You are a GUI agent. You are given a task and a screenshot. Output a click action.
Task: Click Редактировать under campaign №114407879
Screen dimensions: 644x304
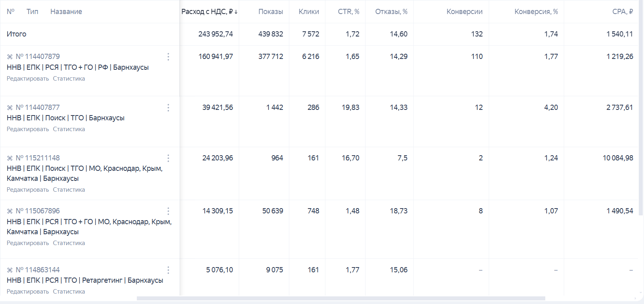[x=28, y=79]
